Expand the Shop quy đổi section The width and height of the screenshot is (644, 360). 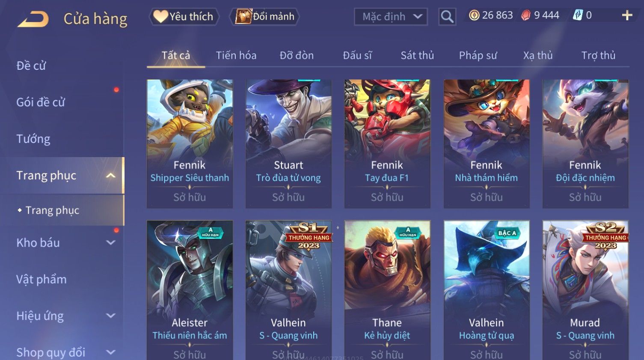tap(111, 352)
